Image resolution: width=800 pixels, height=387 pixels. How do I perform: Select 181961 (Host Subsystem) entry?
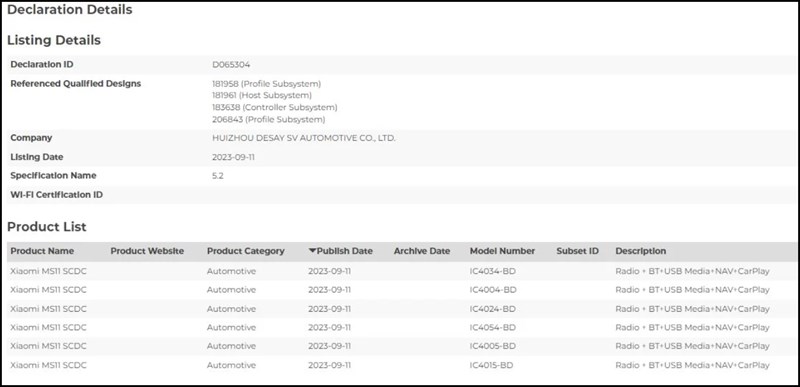coord(262,95)
